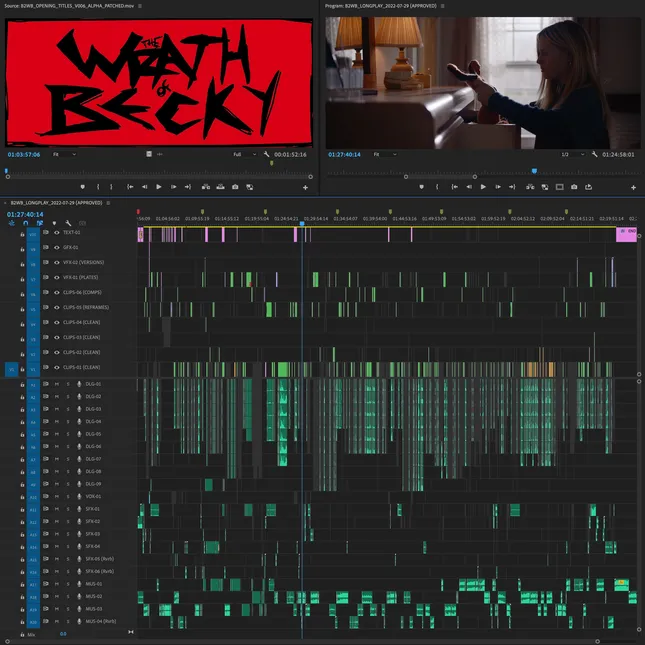
Task: Open Program monitor button editor plus icon
Action: (633, 188)
